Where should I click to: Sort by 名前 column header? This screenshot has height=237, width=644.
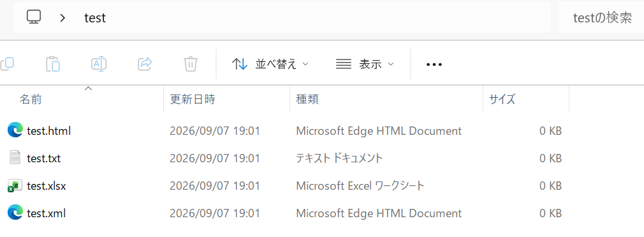point(31,99)
